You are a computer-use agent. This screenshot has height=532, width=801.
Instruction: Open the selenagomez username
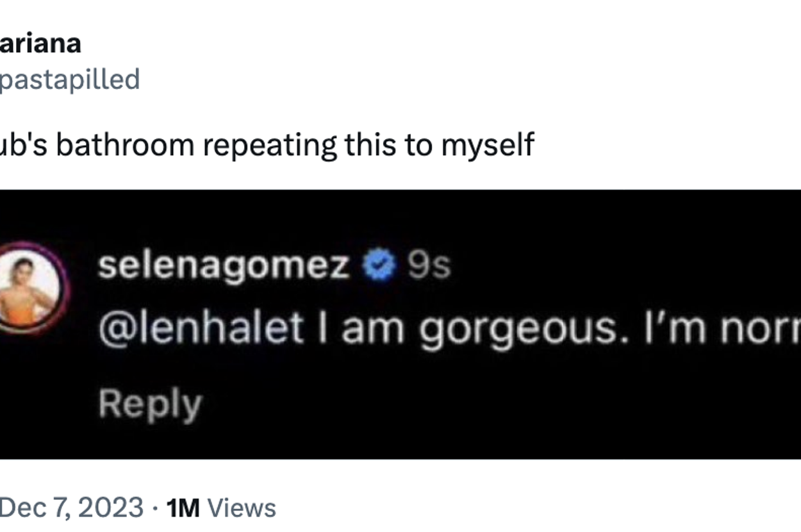tap(224, 266)
